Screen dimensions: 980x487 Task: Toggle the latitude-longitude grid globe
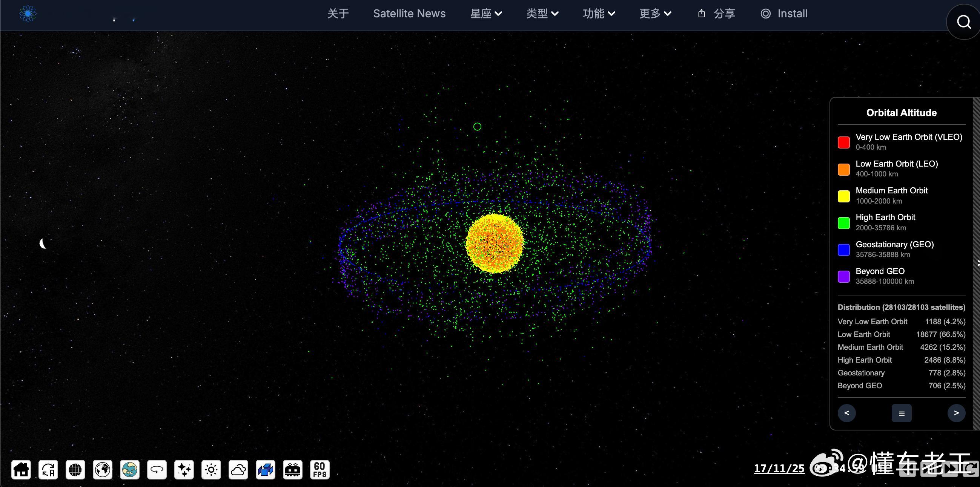click(x=75, y=470)
